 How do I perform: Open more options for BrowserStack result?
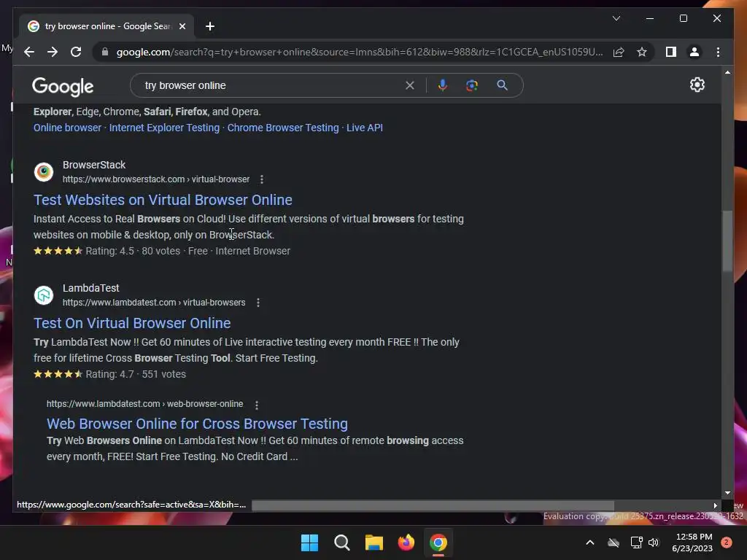pyautogui.click(x=262, y=179)
